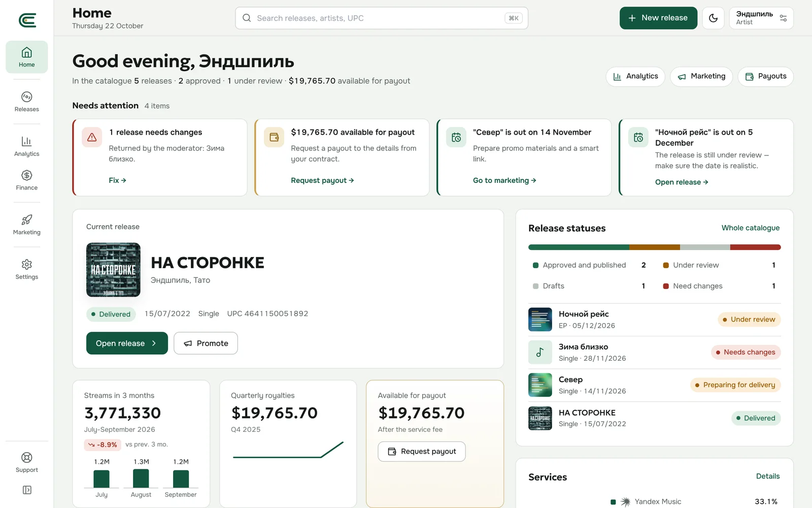Click Whole catalogue link
The height and width of the screenshot is (508, 812).
point(751,228)
